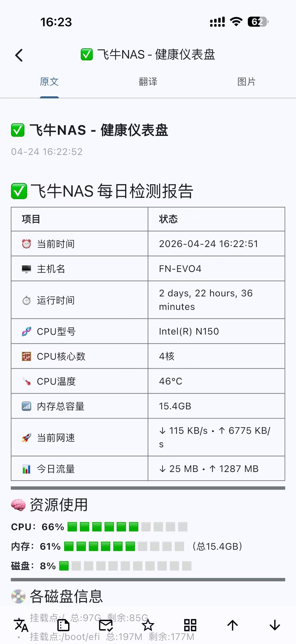Go to previous article with up arrow
Screen dimensions: 296x644
pyautogui.click(x=232, y=625)
